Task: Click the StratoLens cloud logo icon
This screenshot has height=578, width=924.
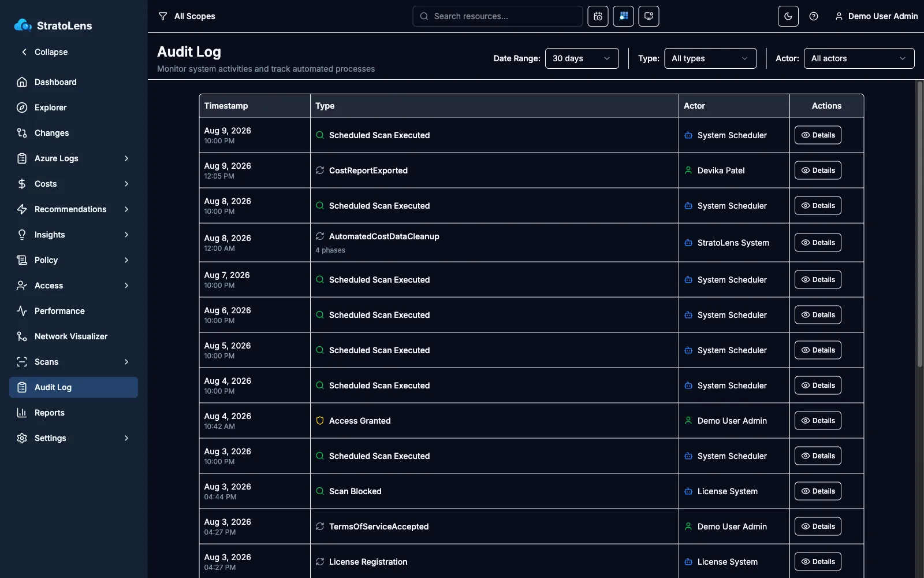Action: pos(23,25)
